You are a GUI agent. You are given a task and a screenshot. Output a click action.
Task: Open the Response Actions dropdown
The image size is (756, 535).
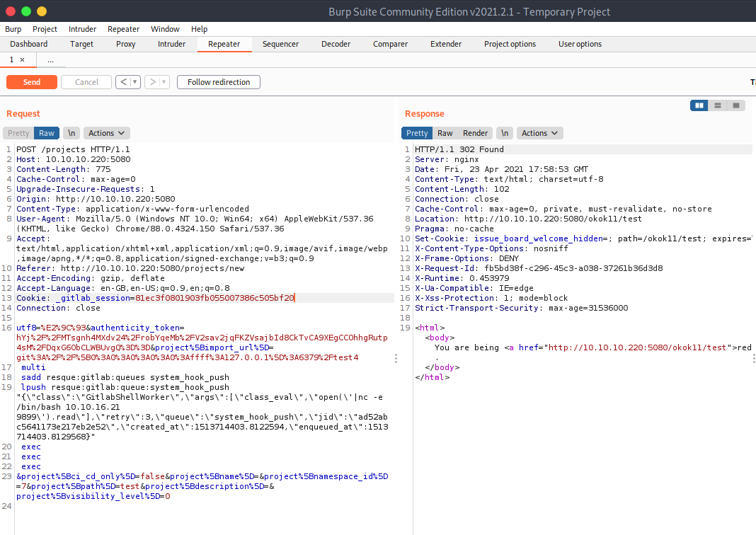point(539,133)
